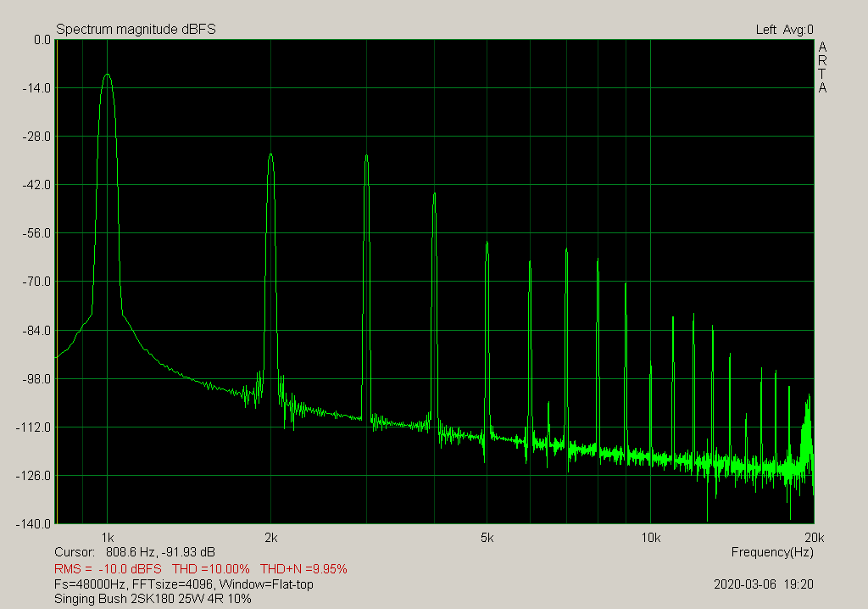This screenshot has height=609, width=868.
Task: Click the 5k frequency axis label
Action: tap(487, 538)
